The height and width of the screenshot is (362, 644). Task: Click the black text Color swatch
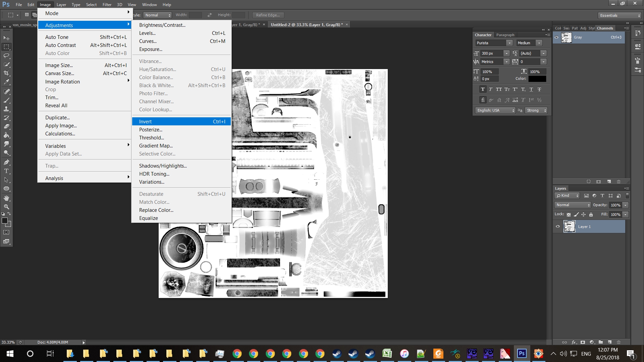point(537,79)
